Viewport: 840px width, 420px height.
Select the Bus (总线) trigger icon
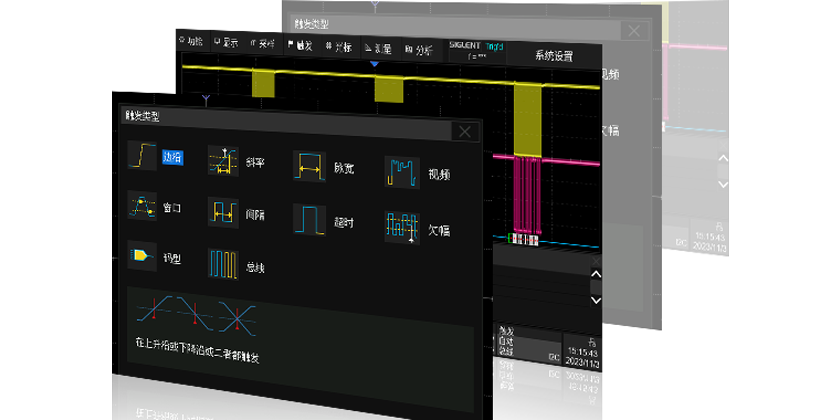coord(223,264)
